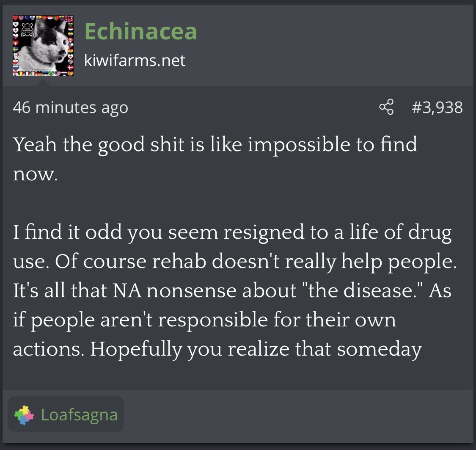Click the kiwifarms.net user title
The height and width of the screenshot is (450, 476).
pyautogui.click(x=135, y=61)
